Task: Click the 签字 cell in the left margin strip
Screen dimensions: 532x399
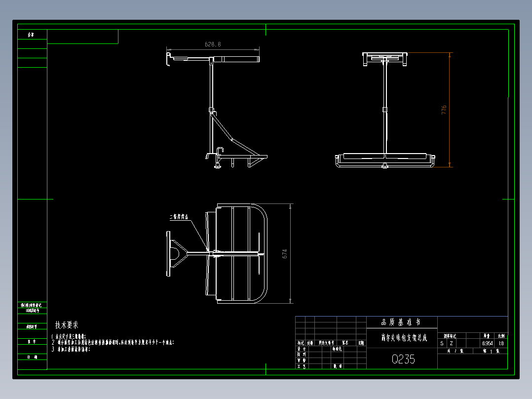Action: point(32,342)
